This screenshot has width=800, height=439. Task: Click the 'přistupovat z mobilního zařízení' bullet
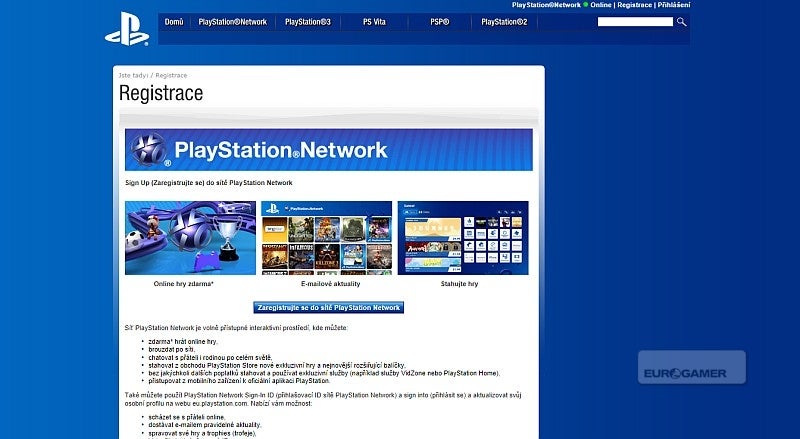pyautogui.click(x=239, y=381)
